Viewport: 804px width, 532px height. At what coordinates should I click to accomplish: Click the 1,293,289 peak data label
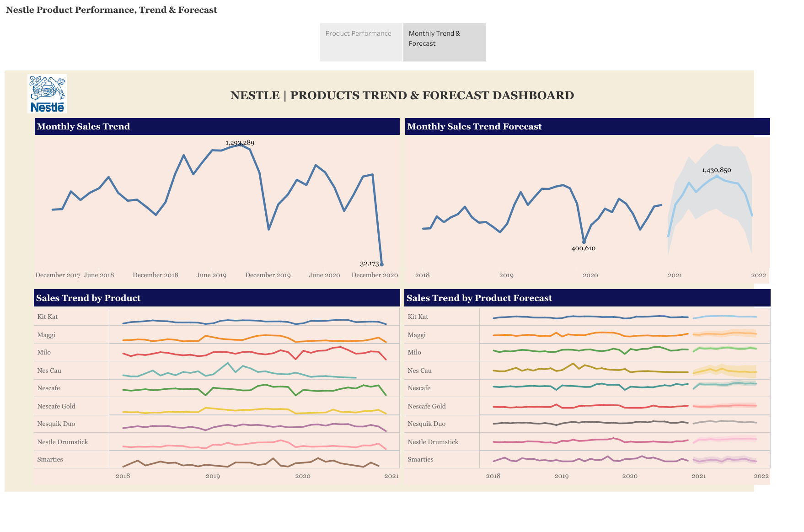240,143
